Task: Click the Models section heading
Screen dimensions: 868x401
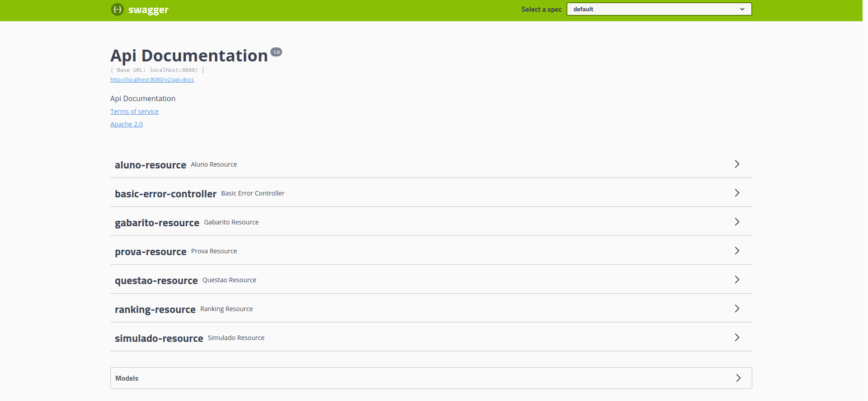Action: [x=127, y=378]
